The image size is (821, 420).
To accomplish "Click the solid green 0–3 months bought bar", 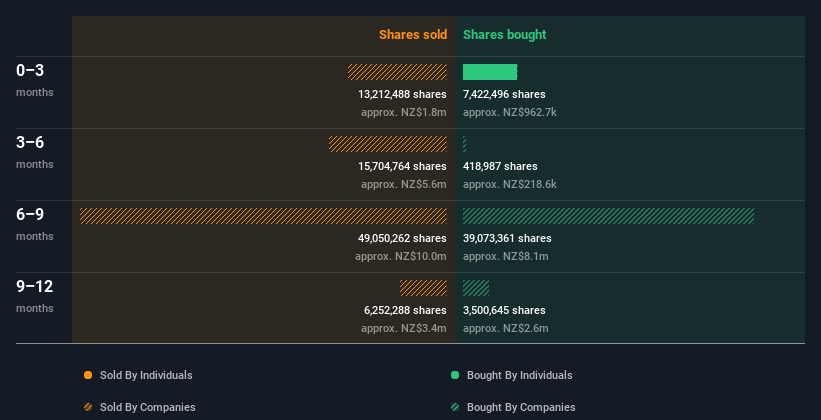I will tap(490, 72).
